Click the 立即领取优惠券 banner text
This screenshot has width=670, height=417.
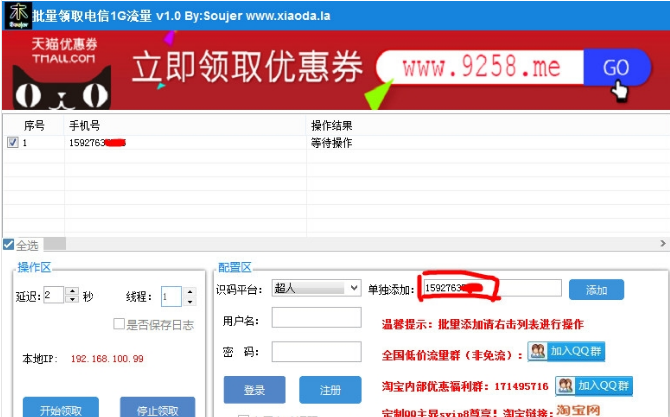click(x=248, y=67)
